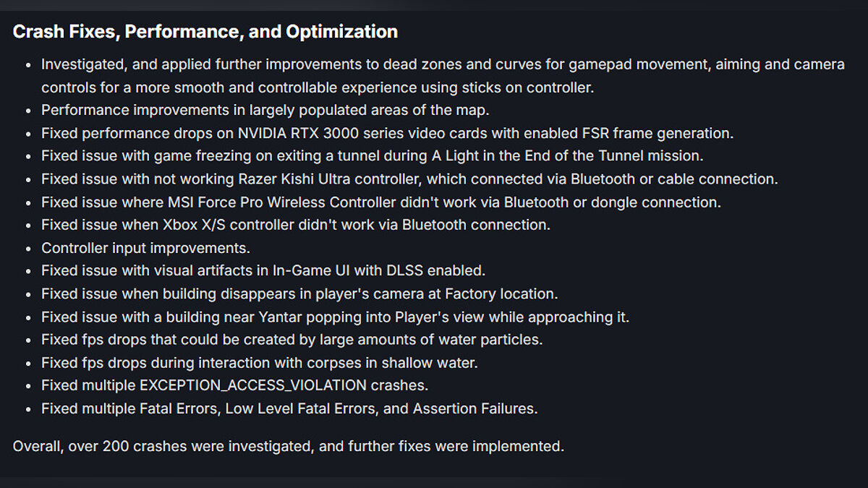Click the DLSS visual artifacts fix line
The height and width of the screenshot is (488, 868).
coord(263,271)
